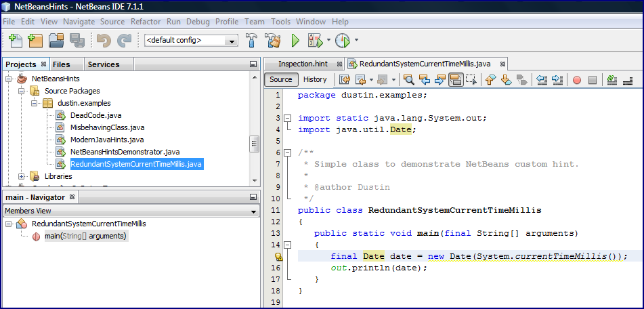Expand the Libraries node
The image size is (644, 309).
(x=22, y=176)
